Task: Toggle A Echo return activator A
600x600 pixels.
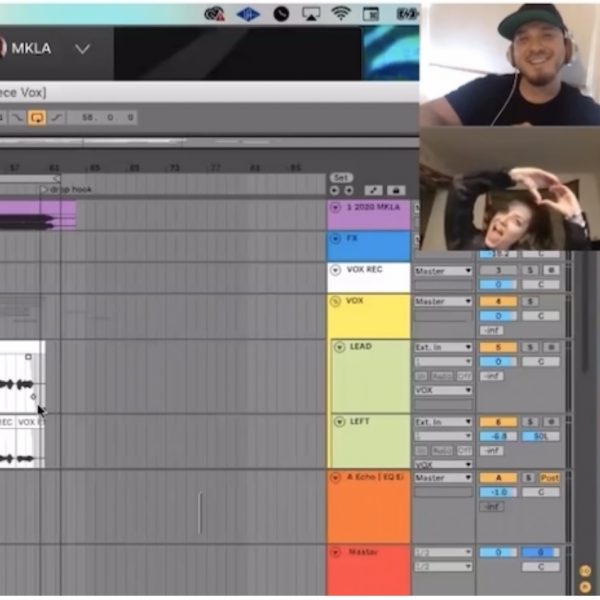Action: 498,478
